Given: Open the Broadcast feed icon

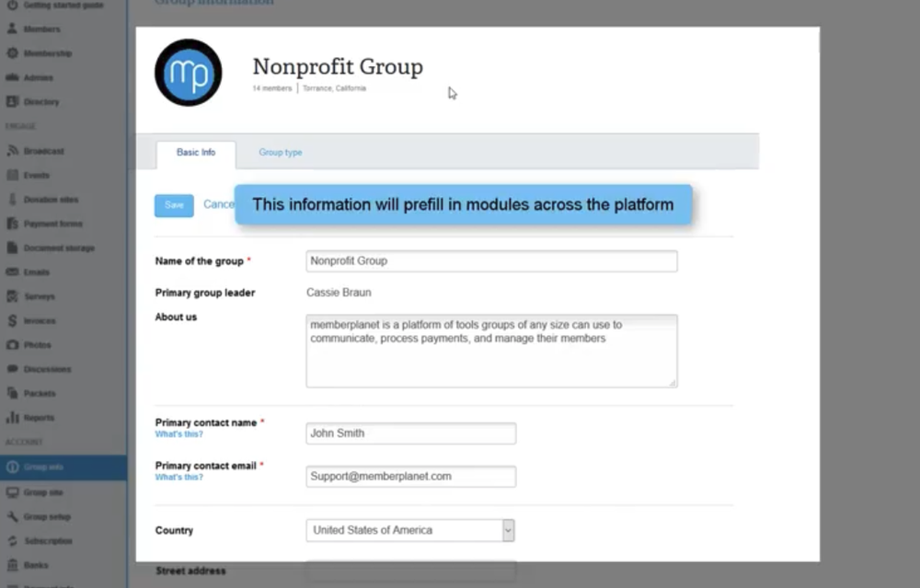Looking at the screenshot, I should click(12, 151).
